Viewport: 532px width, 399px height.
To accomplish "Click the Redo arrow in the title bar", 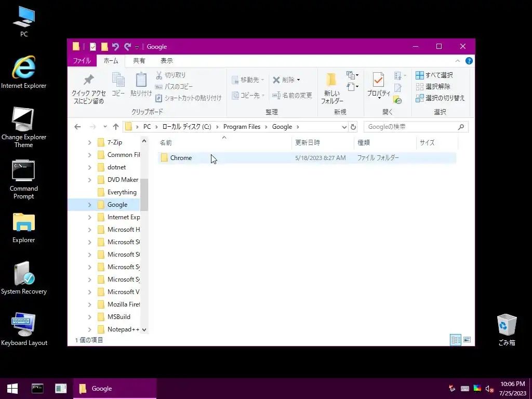I will 127,46.
